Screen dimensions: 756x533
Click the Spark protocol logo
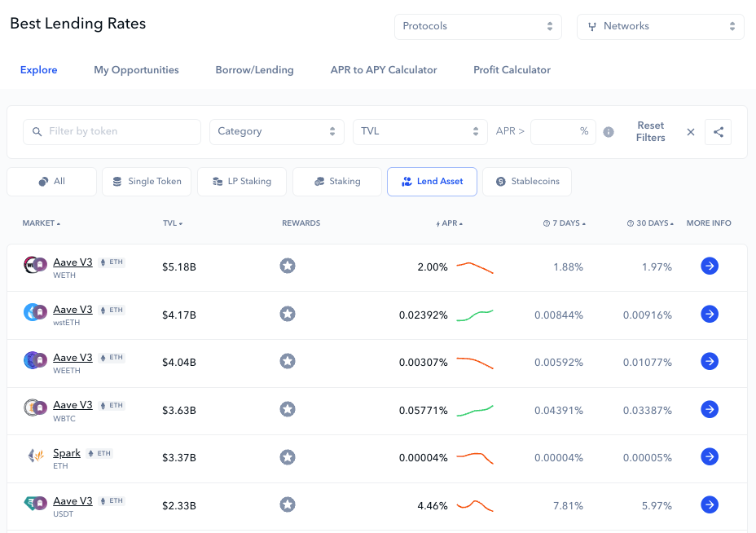point(36,456)
